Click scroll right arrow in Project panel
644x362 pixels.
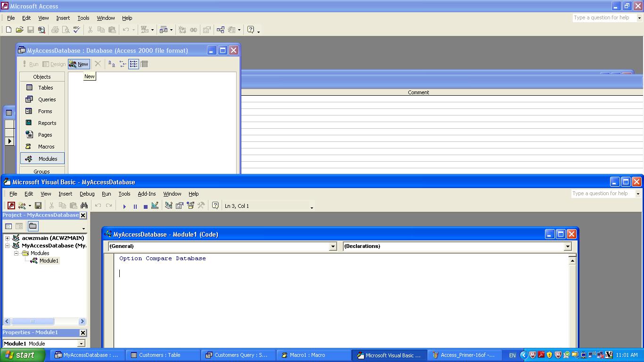pyautogui.click(x=82, y=321)
